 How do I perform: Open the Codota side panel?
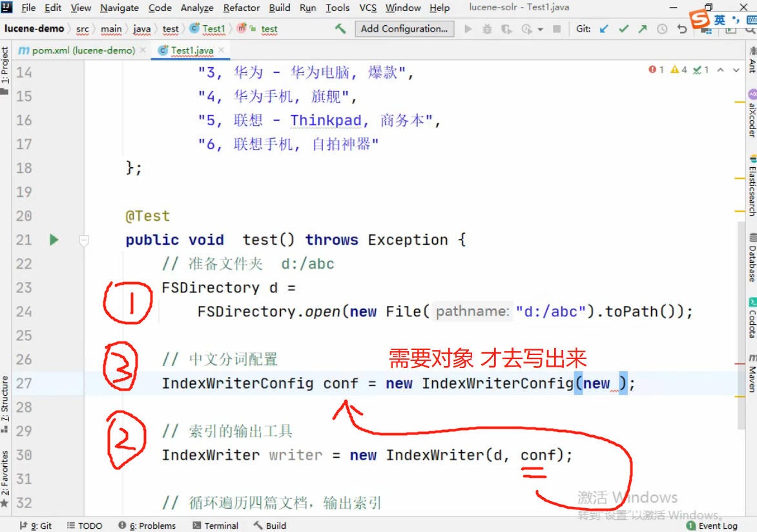pos(752,318)
